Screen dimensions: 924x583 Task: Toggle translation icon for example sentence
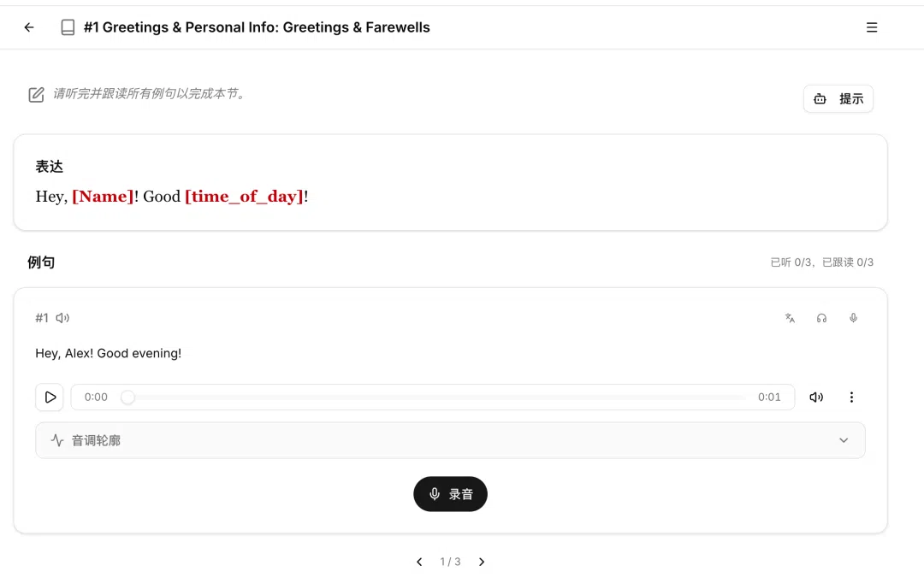790,318
